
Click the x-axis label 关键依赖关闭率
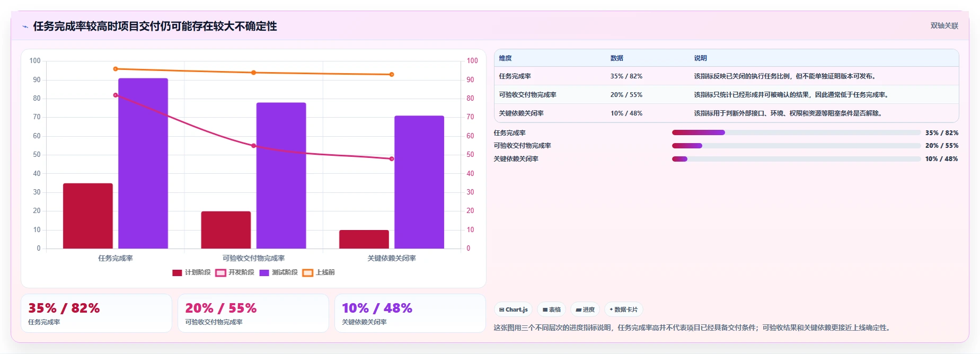point(392,259)
